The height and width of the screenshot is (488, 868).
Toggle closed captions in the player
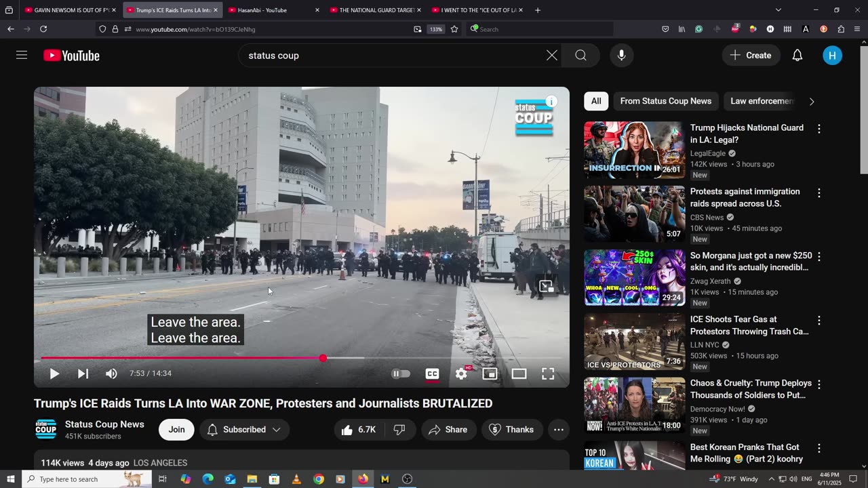point(432,373)
